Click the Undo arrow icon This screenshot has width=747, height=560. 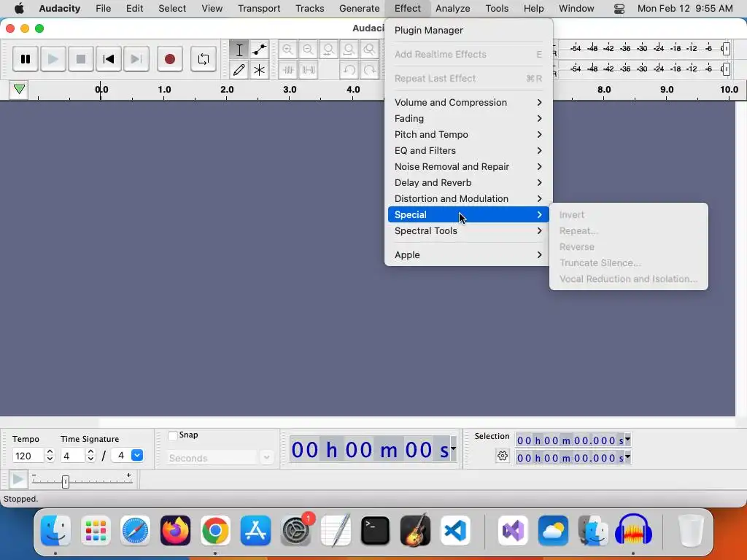pos(349,70)
